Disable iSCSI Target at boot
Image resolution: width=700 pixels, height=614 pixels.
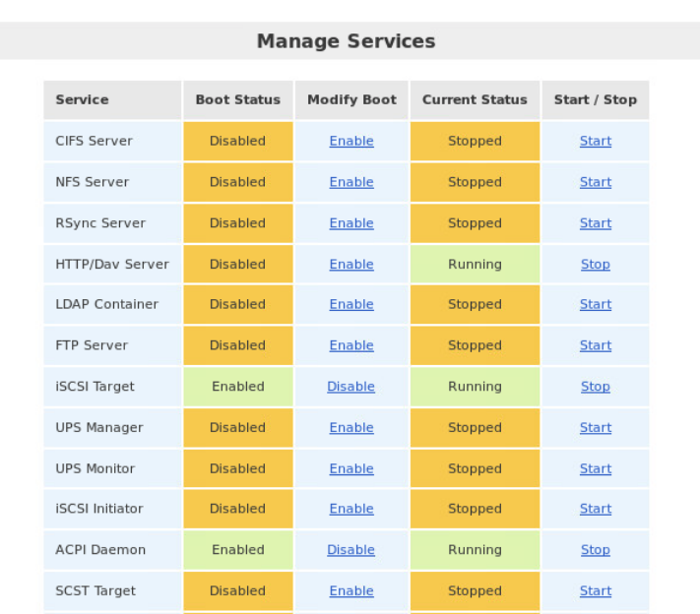click(350, 387)
